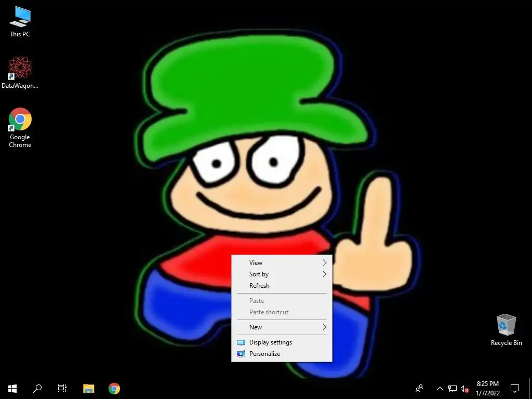Open the Windows Start menu
The image size is (532, 399).
(12, 388)
